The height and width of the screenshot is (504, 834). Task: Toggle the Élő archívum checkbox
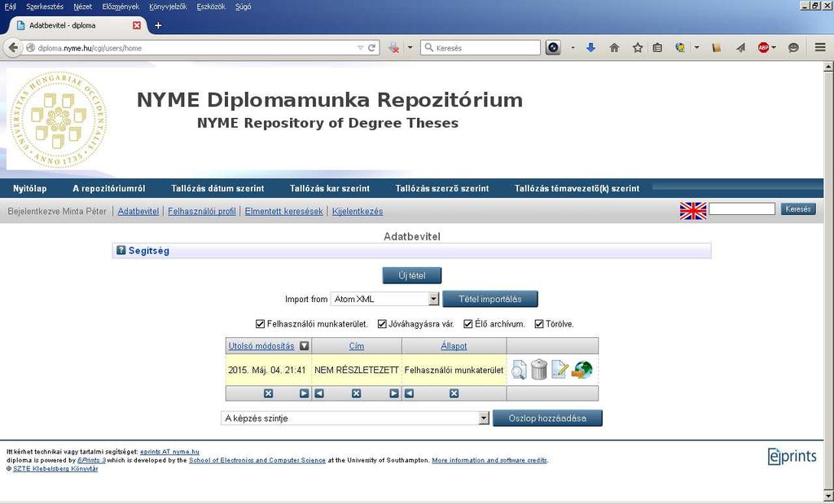(468, 324)
